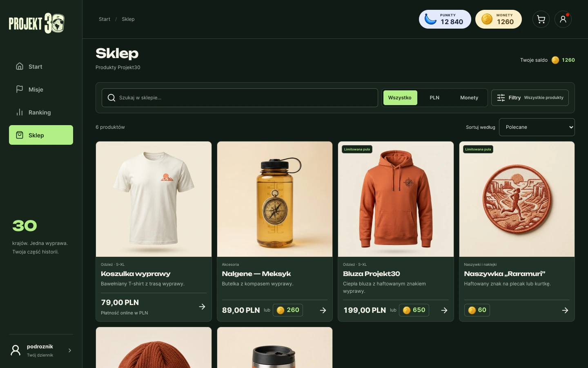Image resolution: width=588 pixels, height=368 pixels.
Task: Open Filtry Wszystkie produkty panel
Action: pyautogui.click(x=530, y=98)
